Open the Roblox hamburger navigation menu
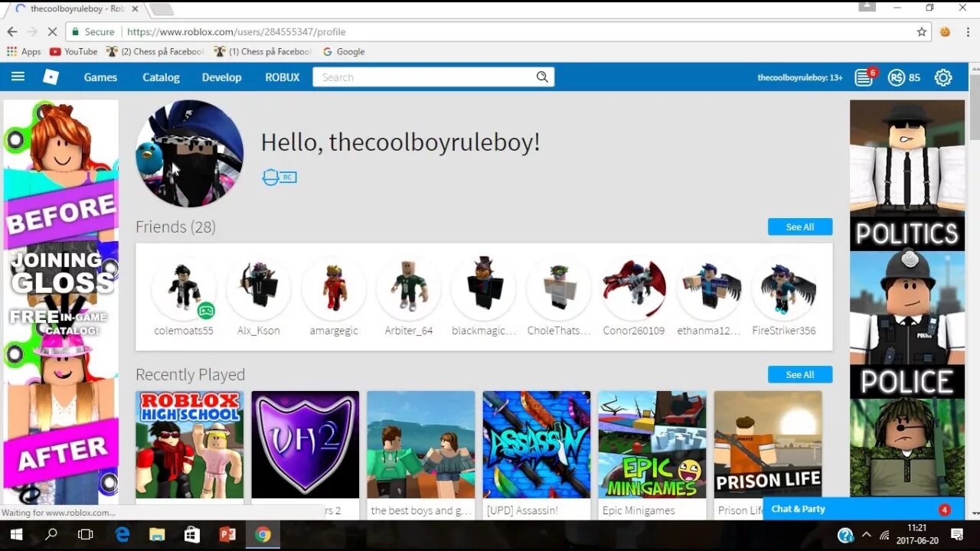The image size is (980, 551). coord(18,77)
